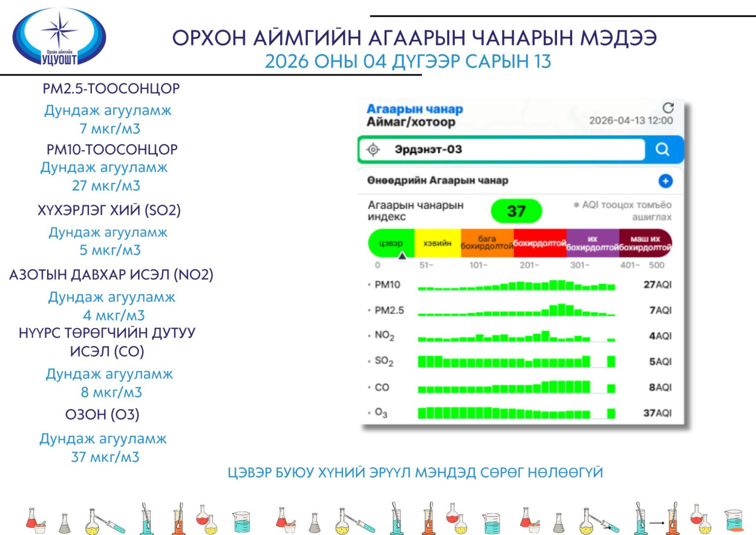Click the refresh icon above the timestamp

tap(668, 108)
